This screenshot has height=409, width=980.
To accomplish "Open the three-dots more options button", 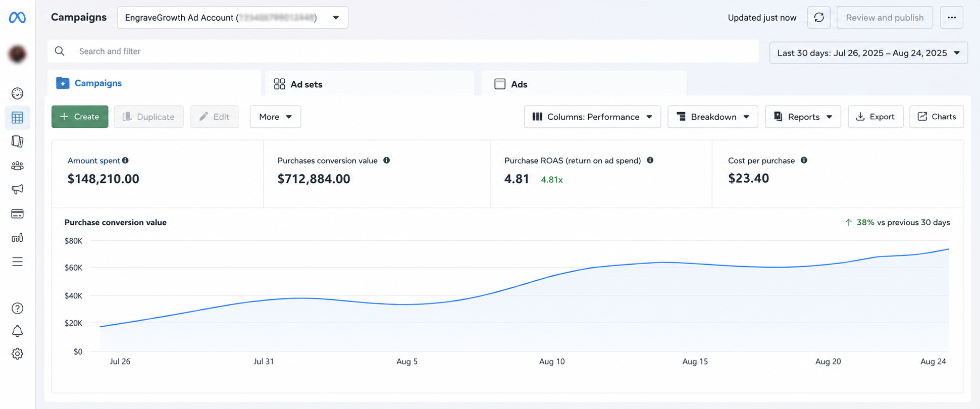I will (952, 18).
